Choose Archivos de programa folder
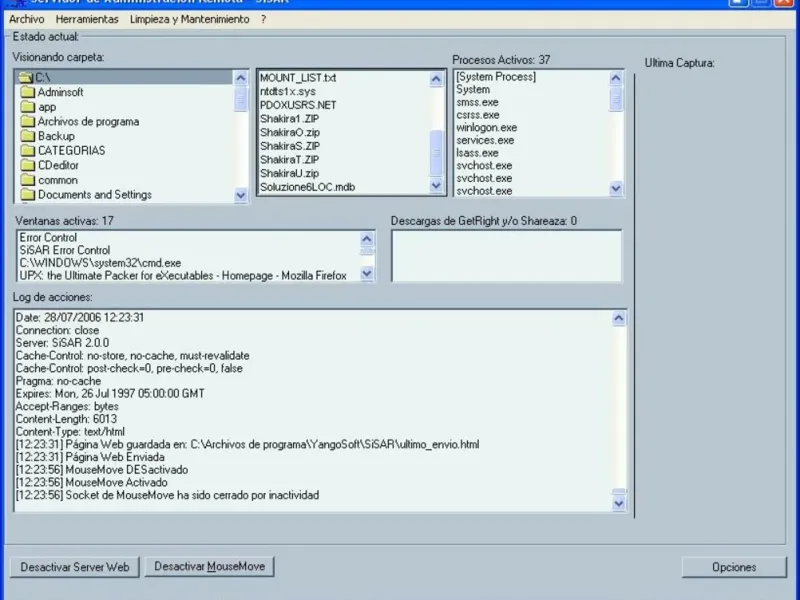 pyautogui.click(x=81, y=121)
